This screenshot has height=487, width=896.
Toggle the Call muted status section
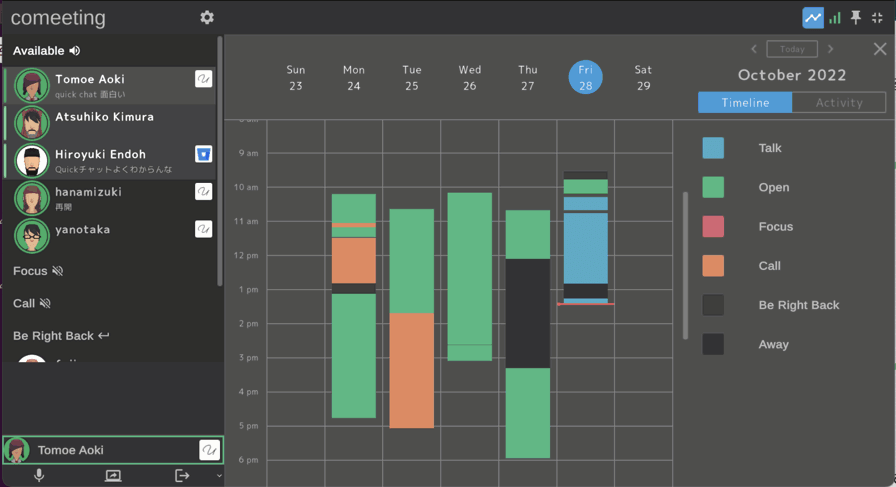(32, 304)
